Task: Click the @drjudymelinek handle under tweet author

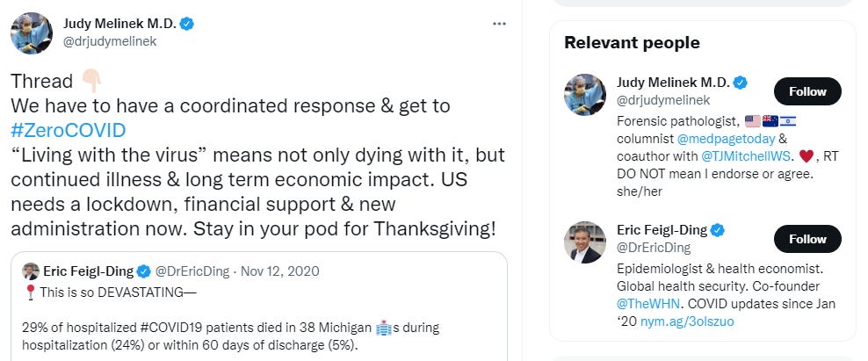Action: [110, 41]
